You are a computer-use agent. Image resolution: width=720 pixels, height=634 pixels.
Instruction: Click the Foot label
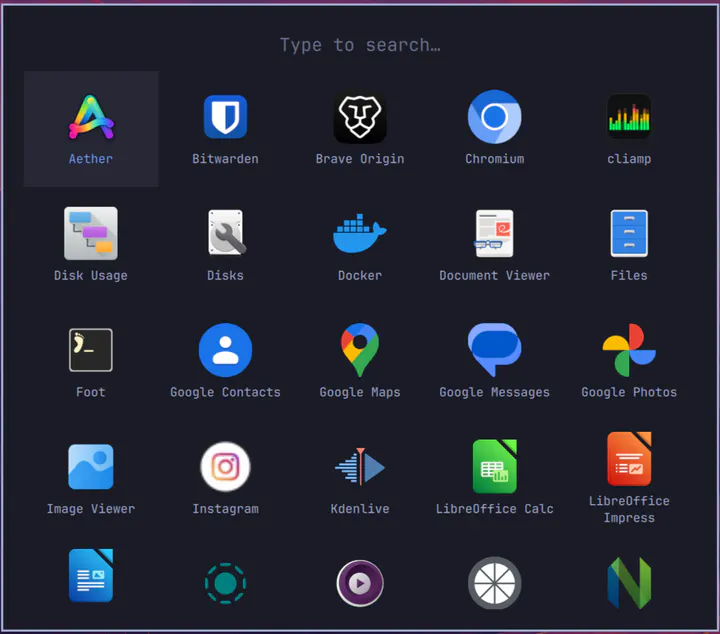click(x=91, y=392)
